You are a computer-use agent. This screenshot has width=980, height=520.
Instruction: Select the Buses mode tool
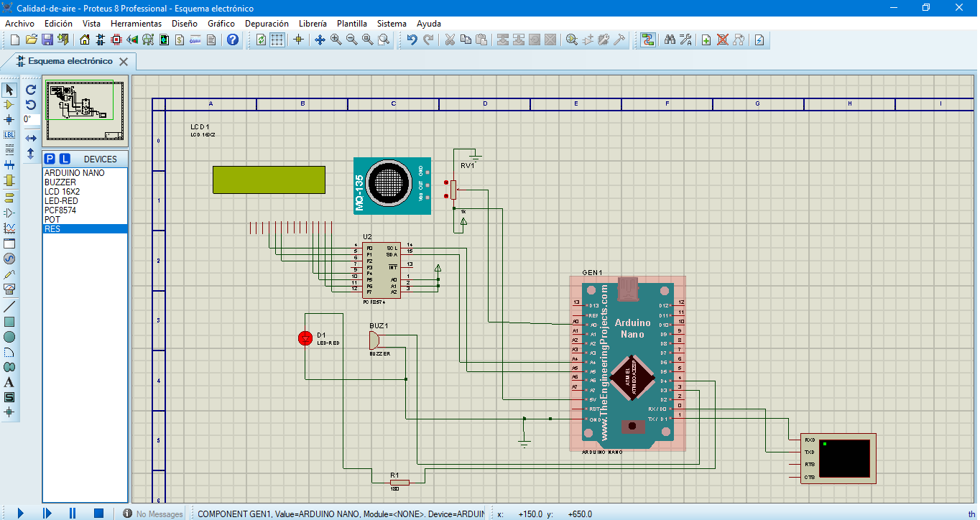click(x=9, y=166)
